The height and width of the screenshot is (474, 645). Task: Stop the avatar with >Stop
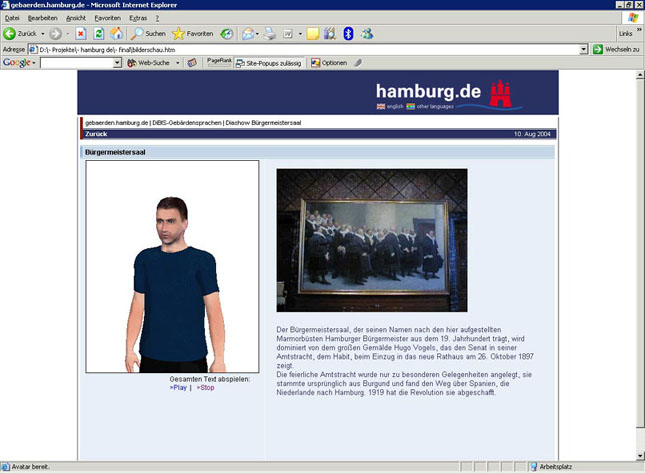tap(205, 388)
